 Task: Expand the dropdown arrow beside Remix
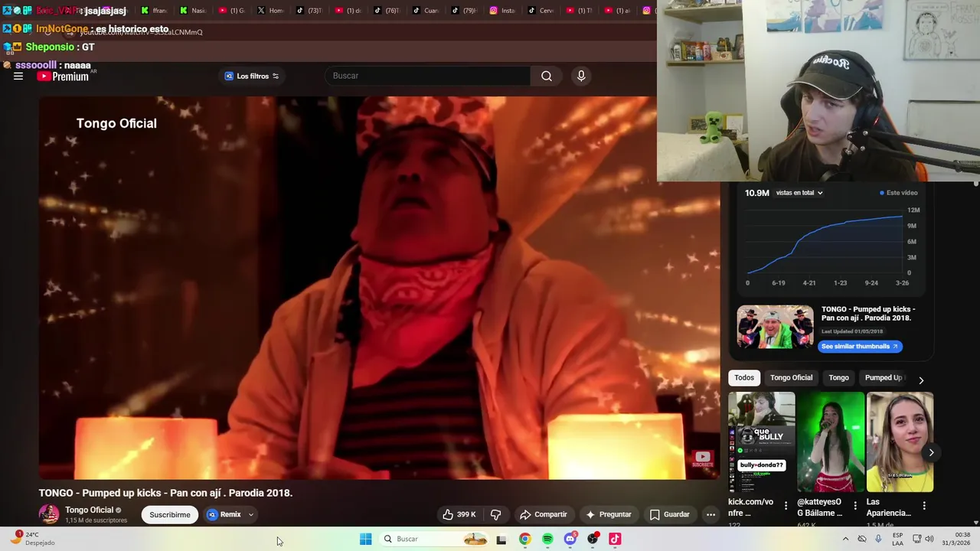pyautogui.click(x=250, y=514)
